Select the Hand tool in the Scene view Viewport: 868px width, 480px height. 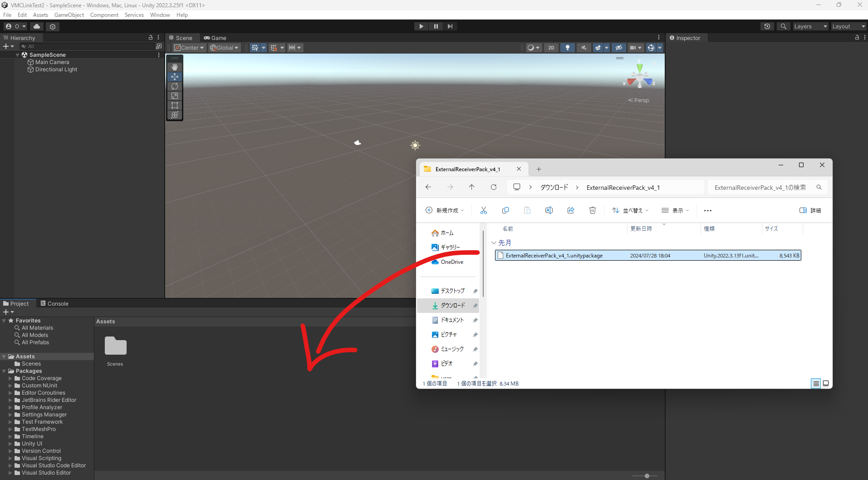(x=174, y=67)
